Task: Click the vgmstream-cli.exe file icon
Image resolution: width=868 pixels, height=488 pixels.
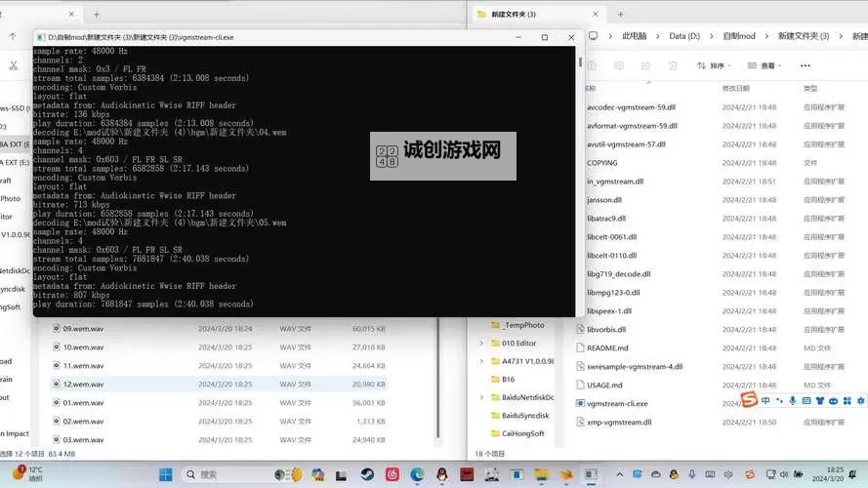Action: coord(579,403)
